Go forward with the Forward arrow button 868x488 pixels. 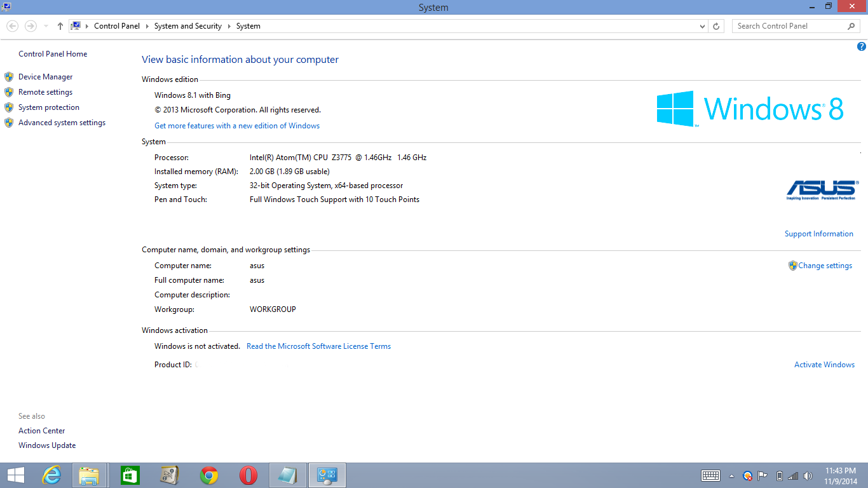point(31,26)
